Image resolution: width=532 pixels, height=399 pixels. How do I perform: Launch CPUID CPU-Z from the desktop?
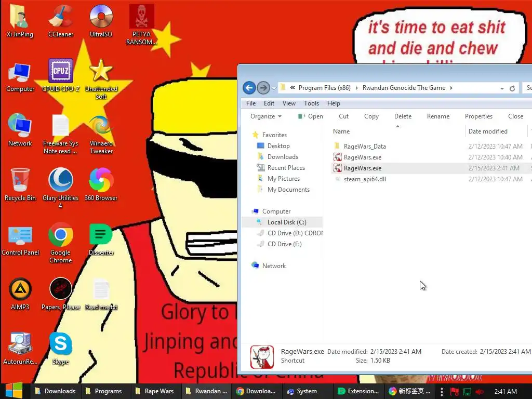pos(60,75)
